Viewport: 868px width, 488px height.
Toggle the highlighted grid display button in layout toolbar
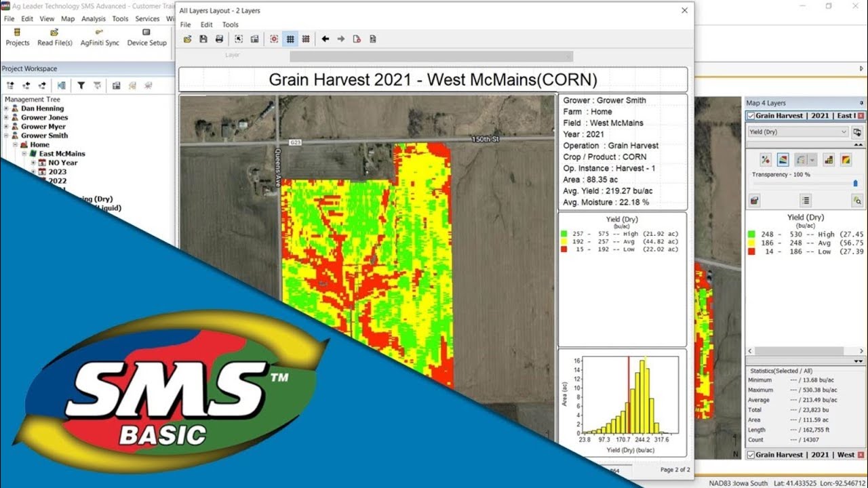click(290, 39)
